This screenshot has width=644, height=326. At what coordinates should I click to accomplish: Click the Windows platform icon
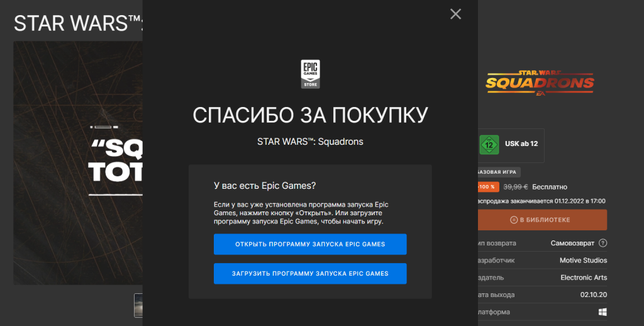602,312
